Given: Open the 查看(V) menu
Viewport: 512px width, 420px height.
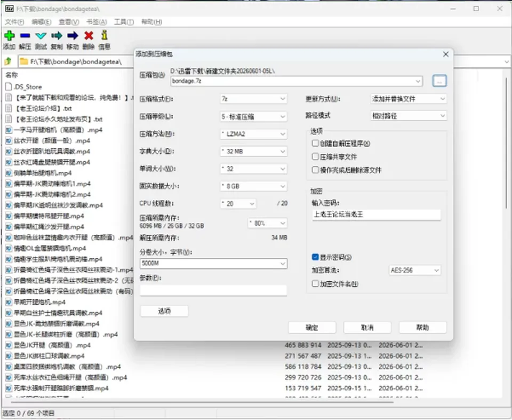Looking at the screenshot, I should [69, 22].
